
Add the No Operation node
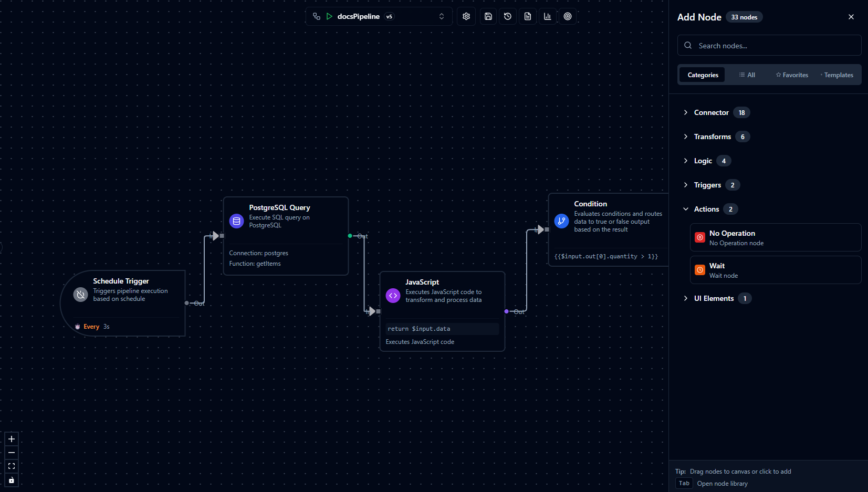[775, 237]
